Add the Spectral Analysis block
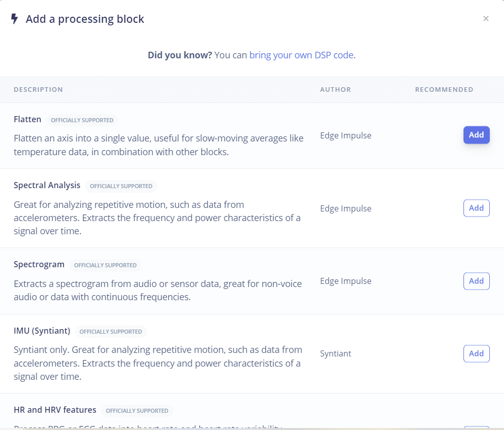Viewport: 504px width, 430px height. point(476,208)
